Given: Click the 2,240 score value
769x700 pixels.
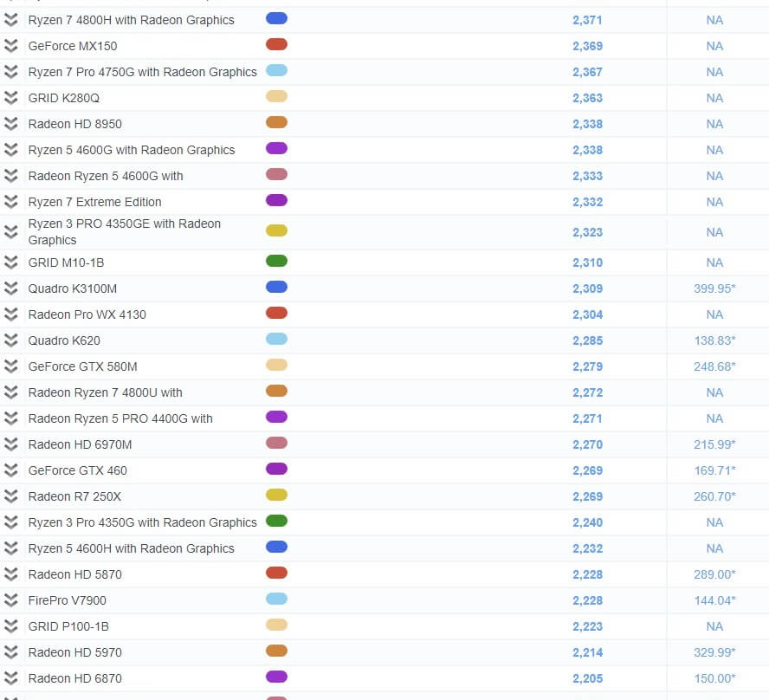Looking at the screenshot, I should tap(587, 523).
